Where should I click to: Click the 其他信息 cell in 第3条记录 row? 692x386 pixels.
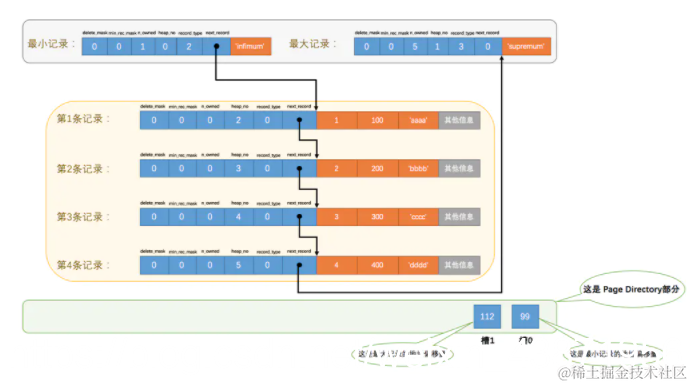tap(459, 217)
